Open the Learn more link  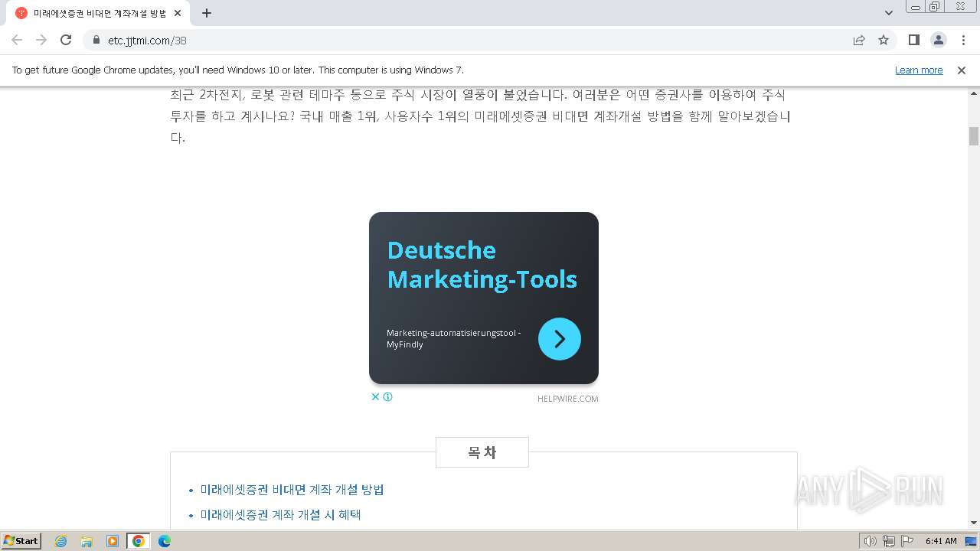coord(919,70)
